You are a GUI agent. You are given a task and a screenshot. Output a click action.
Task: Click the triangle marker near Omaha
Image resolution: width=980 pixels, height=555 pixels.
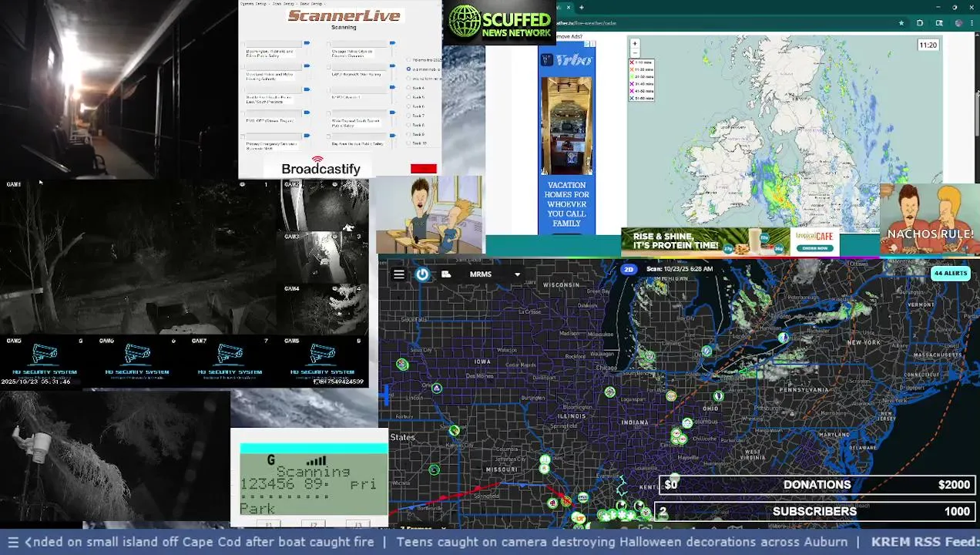point(437,388)
